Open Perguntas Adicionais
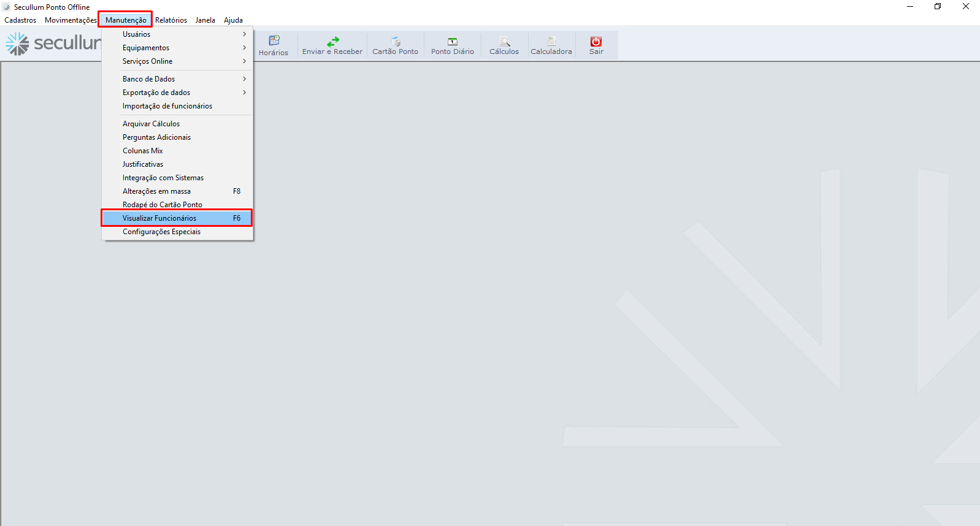The image size is (980, 526). tap(177, 137)
